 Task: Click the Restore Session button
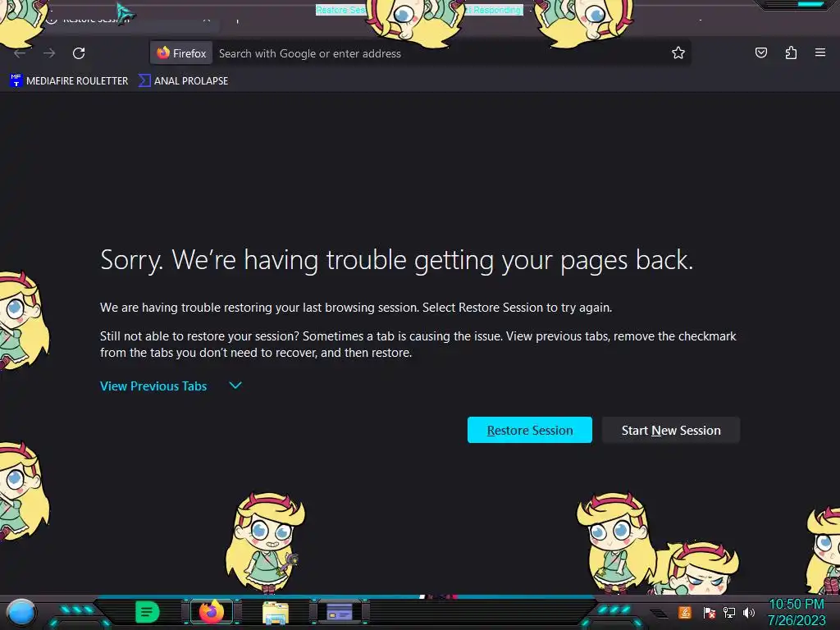[529, 430]
